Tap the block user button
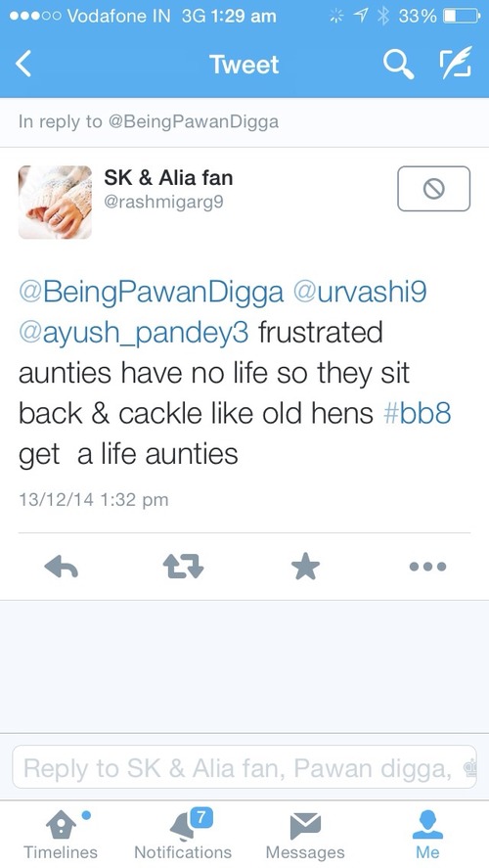This screenshot has height=868, width=489. [x=433, y=189]
